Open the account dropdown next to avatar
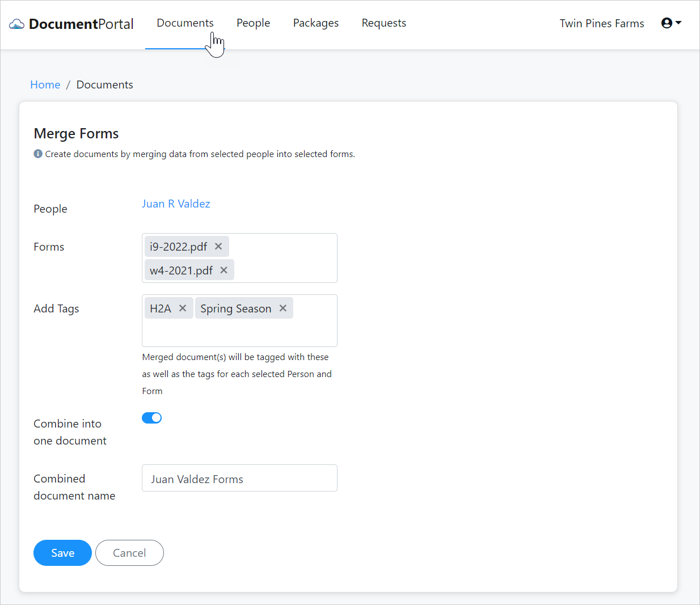 tap(677, 23)
